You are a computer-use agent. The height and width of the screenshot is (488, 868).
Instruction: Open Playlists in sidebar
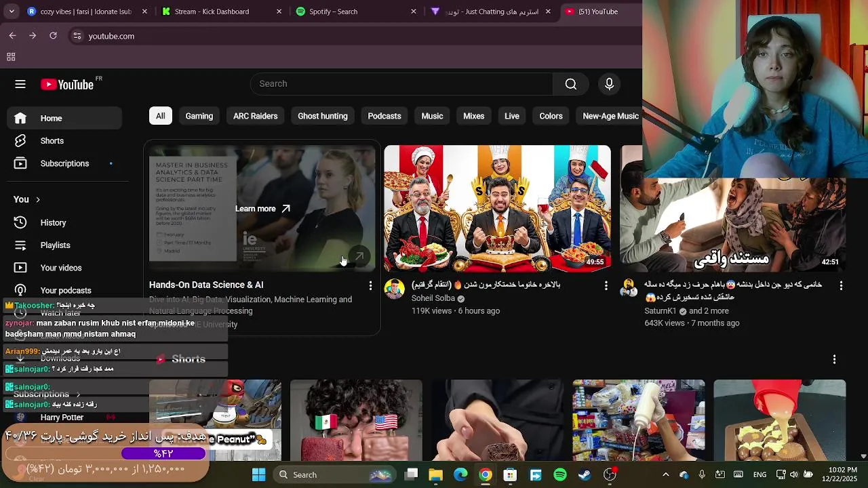[65, 245]
